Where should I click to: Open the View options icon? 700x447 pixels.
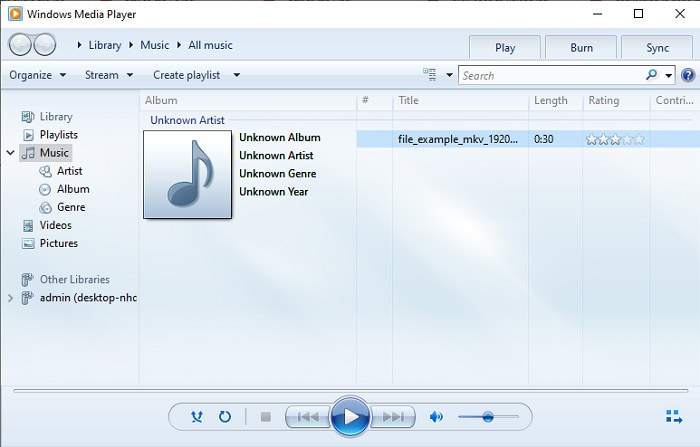[429, 75]
